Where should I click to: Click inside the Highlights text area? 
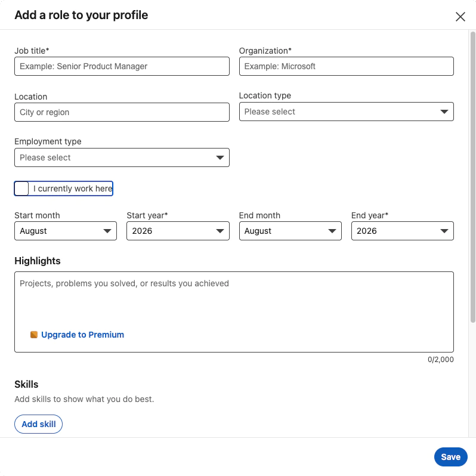click(234, 312)
